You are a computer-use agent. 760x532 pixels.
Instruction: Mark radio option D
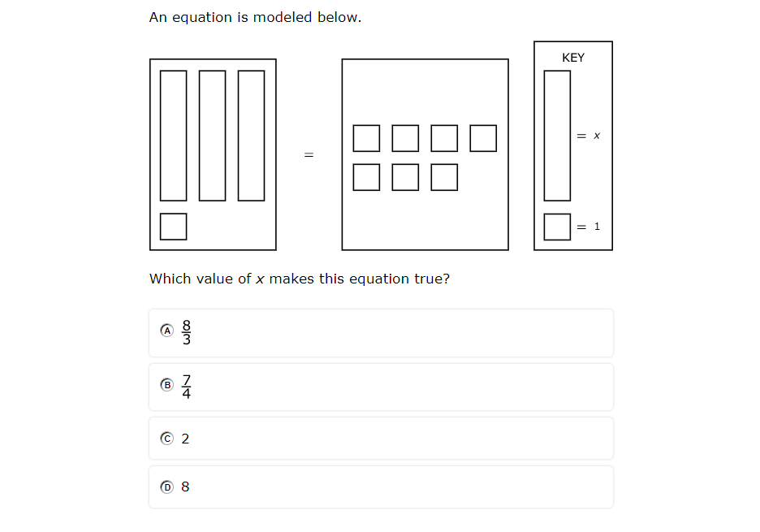167,487
